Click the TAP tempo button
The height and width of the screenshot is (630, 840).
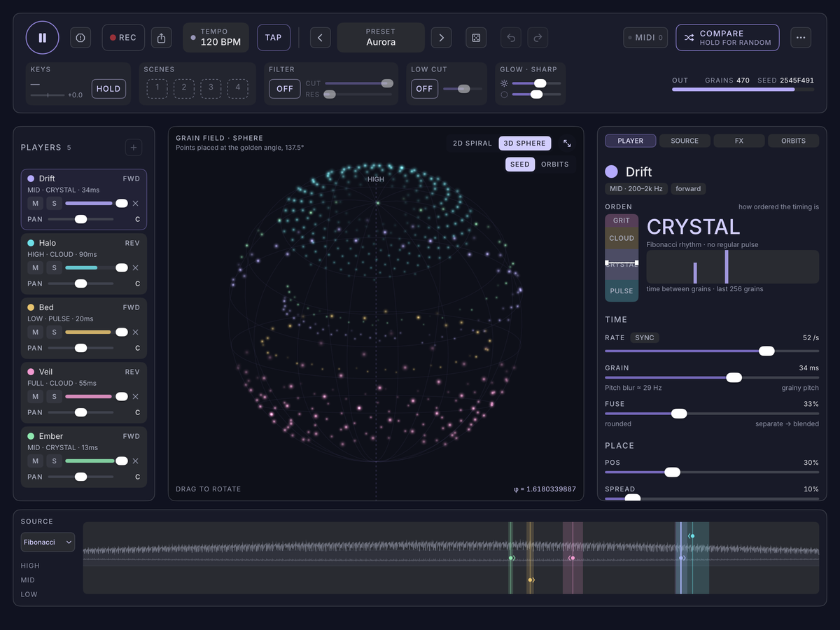tap(274, 38)
